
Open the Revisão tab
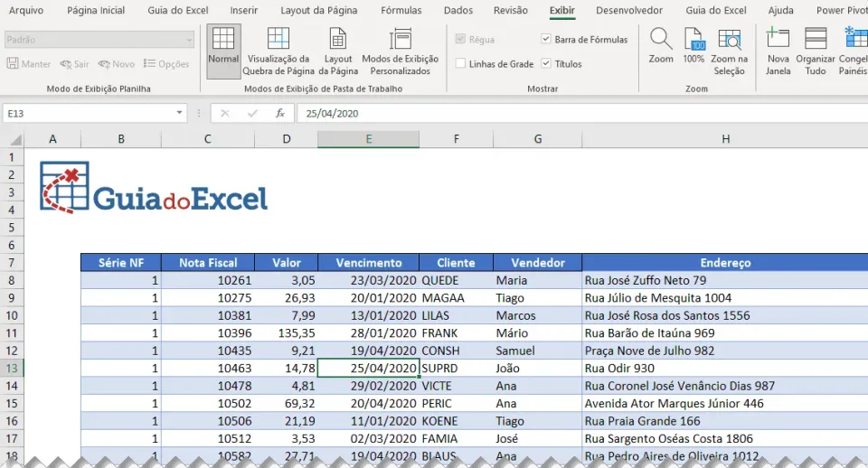[510, 10]
